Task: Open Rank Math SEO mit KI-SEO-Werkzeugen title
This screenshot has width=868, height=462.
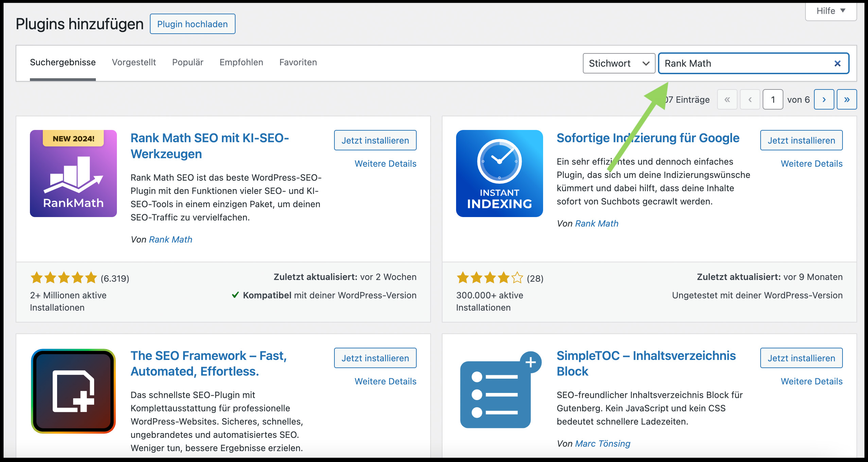Action: point(210,146)
